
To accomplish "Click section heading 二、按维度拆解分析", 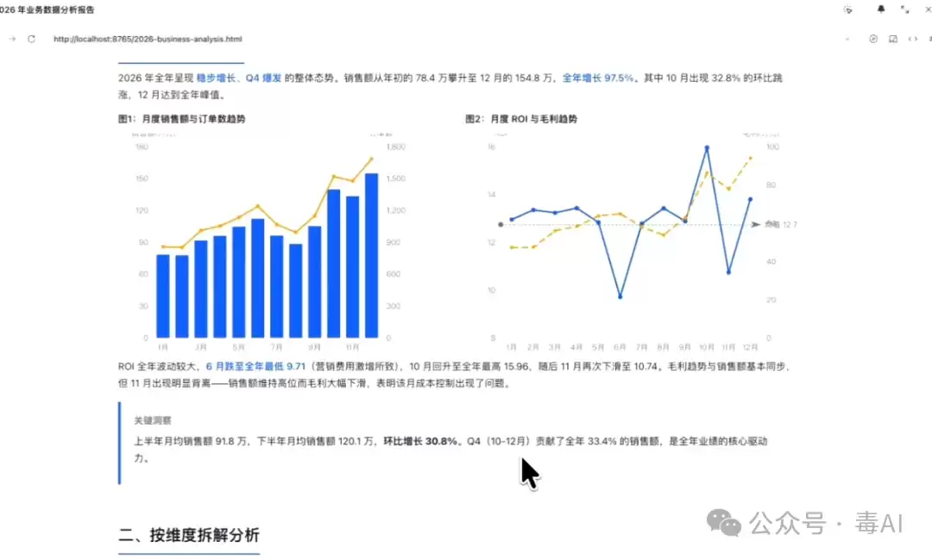I will (x=189, y=535).
